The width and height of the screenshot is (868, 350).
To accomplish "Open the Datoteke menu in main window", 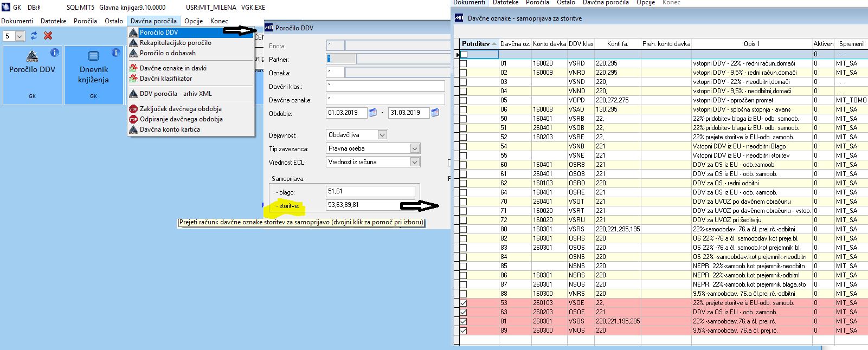I will pos(54,21).
